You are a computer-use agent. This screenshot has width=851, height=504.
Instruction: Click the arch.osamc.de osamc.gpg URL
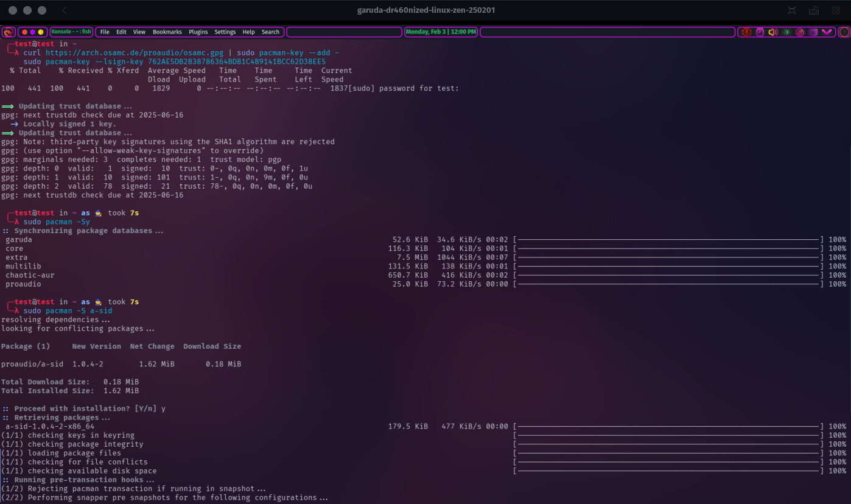[134, 53]
